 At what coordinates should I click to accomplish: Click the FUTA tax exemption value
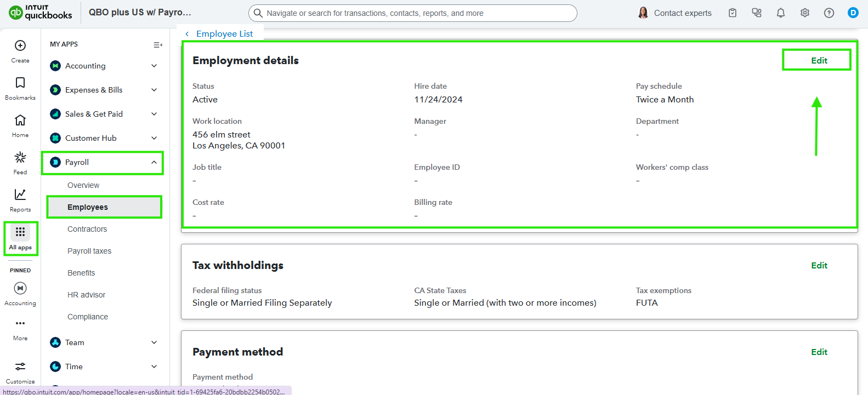pos(646,303)
